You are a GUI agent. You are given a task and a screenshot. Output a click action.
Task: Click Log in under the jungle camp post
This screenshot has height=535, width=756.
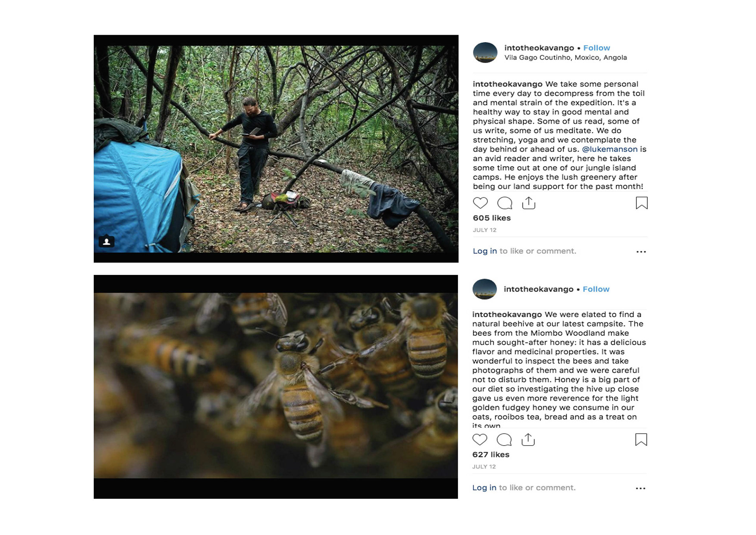[485, 251]
